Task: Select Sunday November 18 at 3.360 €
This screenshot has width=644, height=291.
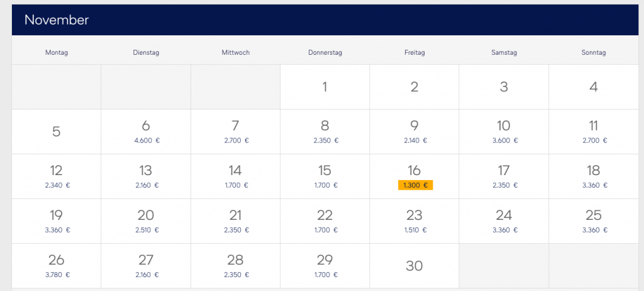Action: (594, 176)
